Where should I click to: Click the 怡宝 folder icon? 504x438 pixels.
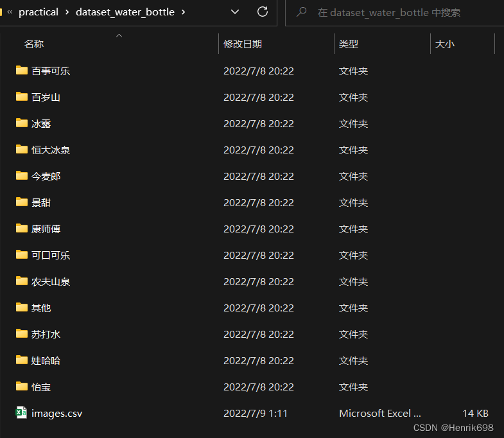tap(22, 387)
